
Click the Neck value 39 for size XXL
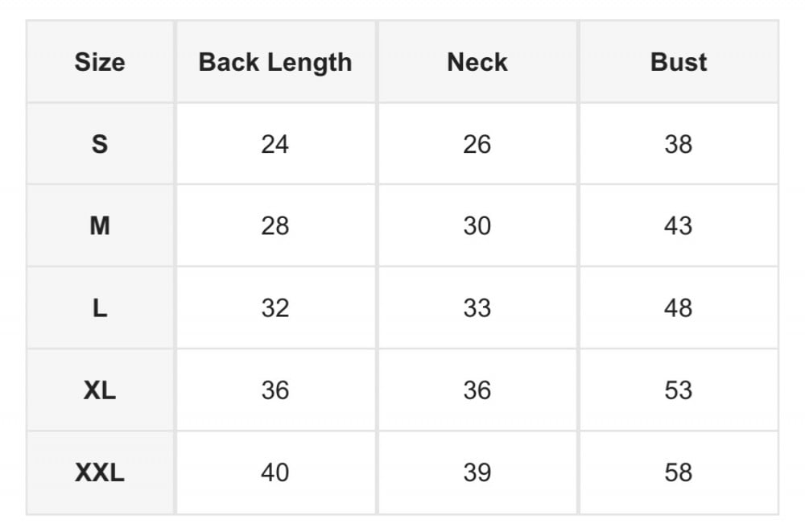477,472
